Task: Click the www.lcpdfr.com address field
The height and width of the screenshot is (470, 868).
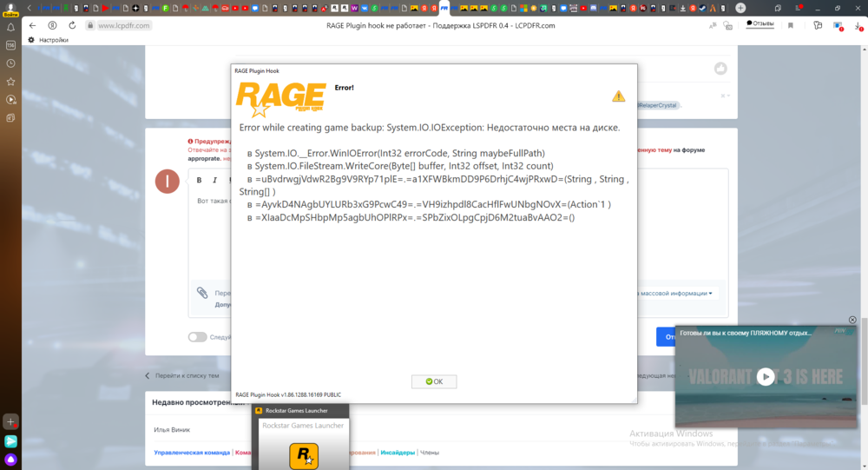Action: coord(123,25)
